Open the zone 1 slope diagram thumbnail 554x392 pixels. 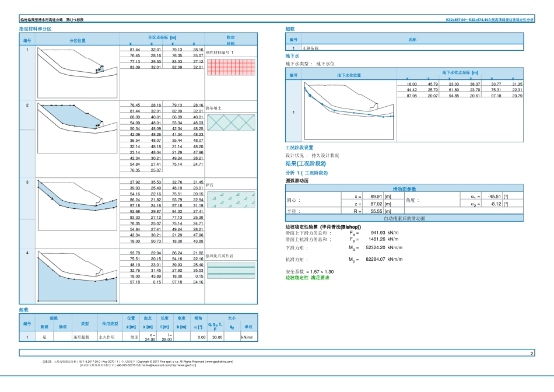78,72
